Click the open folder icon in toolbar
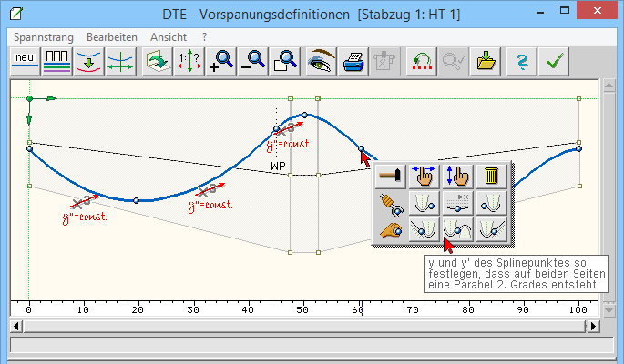Screen dimensions: 624x364 (x=486, y=62)
